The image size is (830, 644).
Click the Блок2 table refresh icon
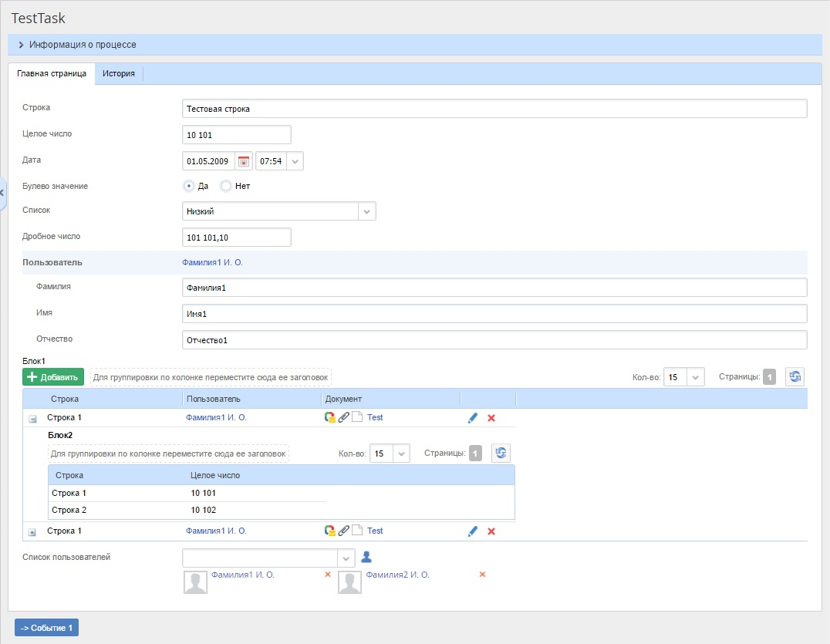pos(501,453)
